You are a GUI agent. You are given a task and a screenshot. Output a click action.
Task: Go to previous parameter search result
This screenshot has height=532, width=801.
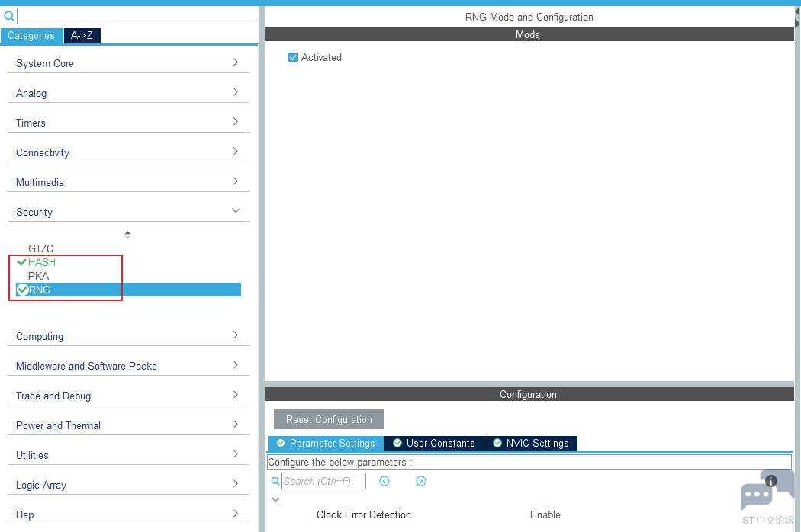tap(384, 481)
